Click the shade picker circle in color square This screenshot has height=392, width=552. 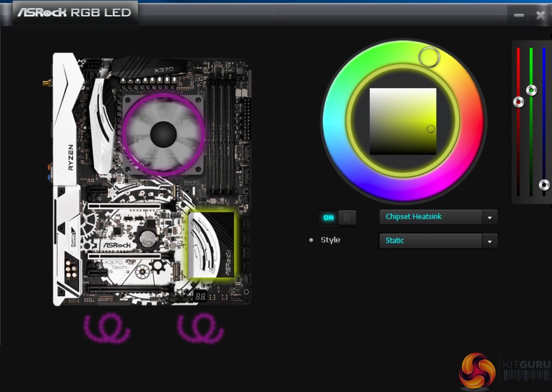pos(431,129)
